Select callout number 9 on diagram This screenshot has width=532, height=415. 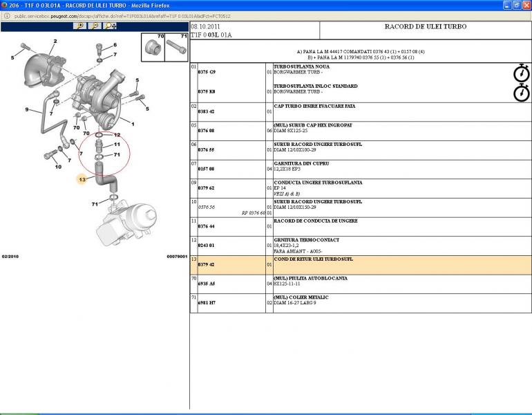pos(27,109)
